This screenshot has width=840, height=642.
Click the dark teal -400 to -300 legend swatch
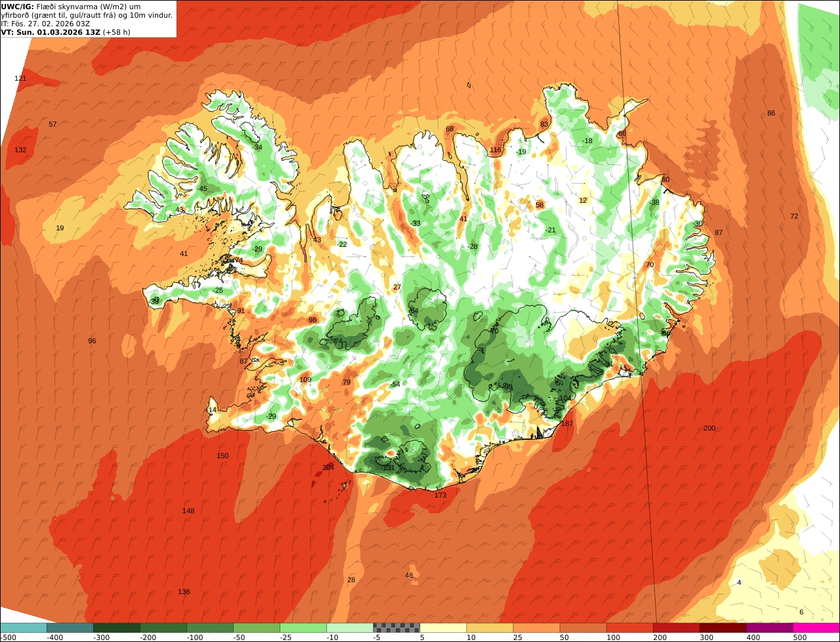70,628
